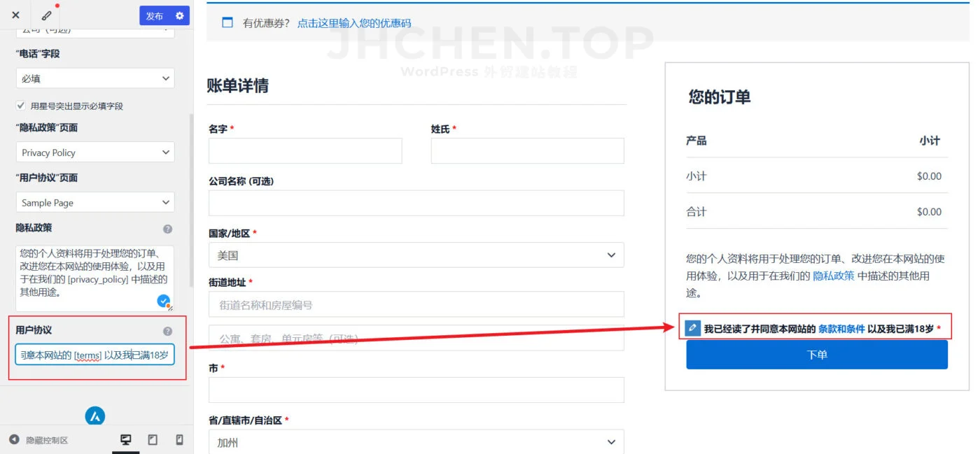Close the customizer with the X icon
The height and width of the screenshot is (454, 980).
[15, 15]
